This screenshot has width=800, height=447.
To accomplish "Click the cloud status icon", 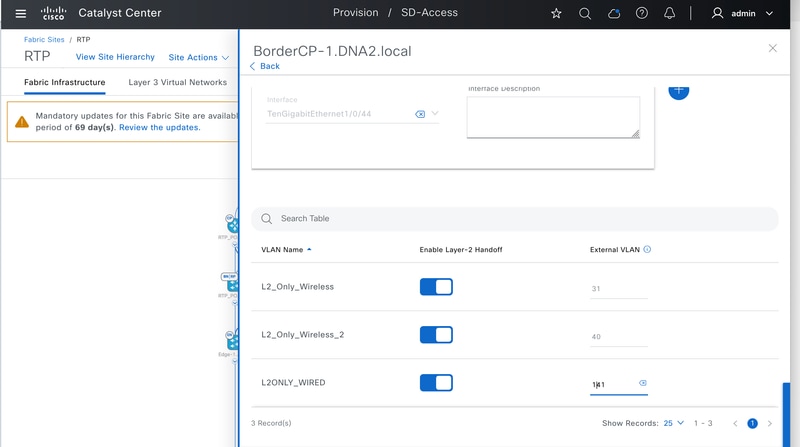I will 614,13.
